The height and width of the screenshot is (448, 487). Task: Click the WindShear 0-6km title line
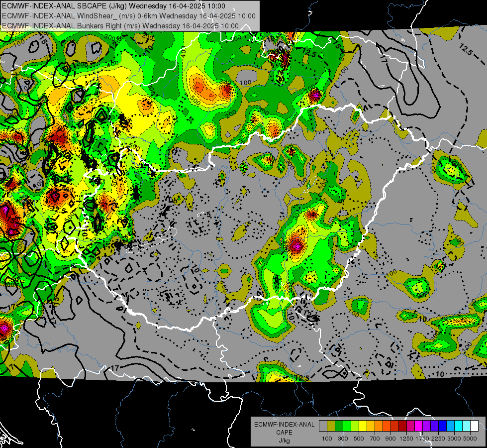[128, 16]
